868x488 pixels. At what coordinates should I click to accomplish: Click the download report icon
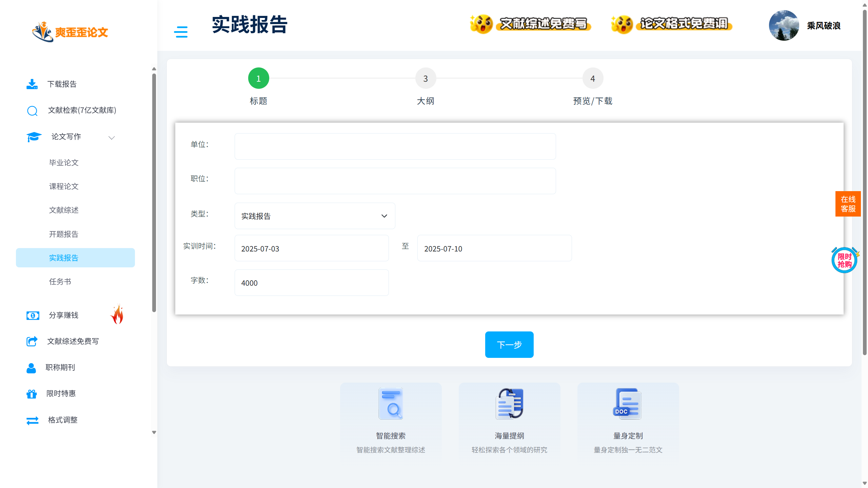[32, 84]
